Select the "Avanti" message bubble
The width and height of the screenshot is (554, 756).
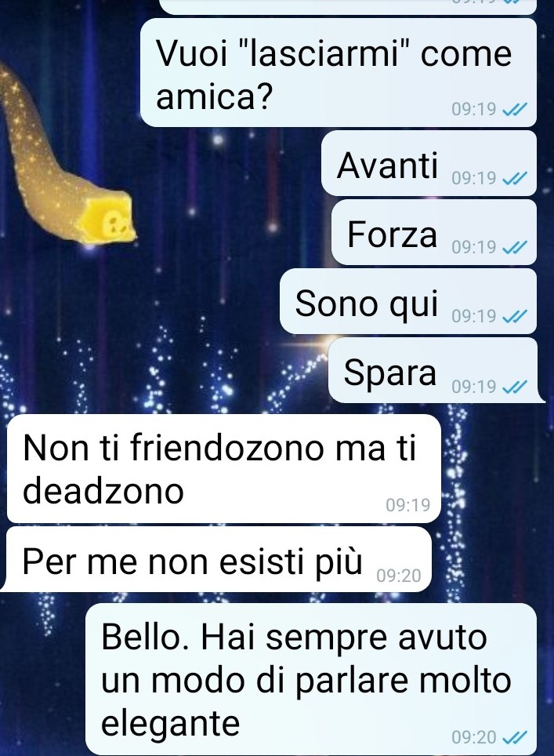point(429,163)
